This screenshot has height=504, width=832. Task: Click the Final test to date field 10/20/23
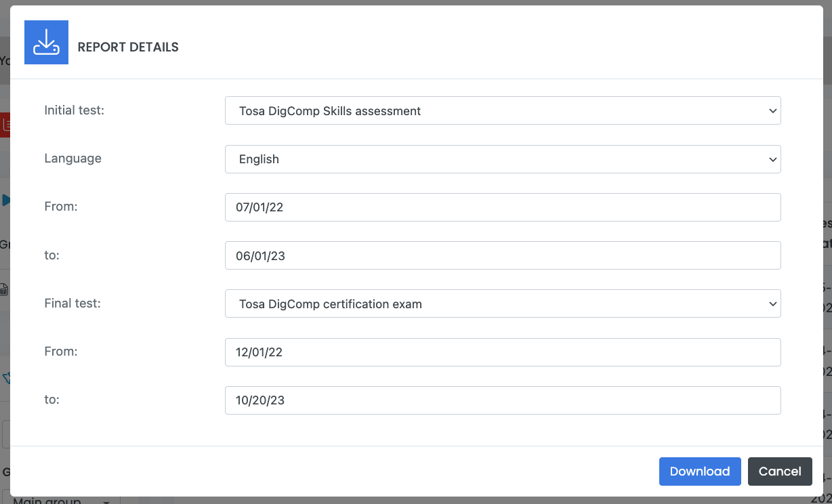coord(503,400)
